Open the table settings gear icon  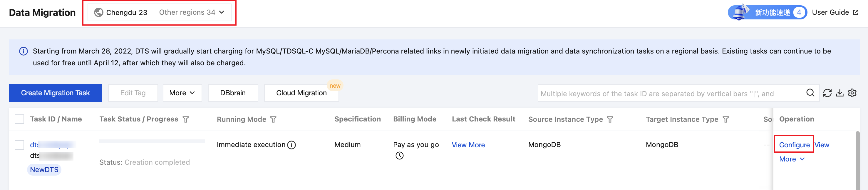[852, 93]
